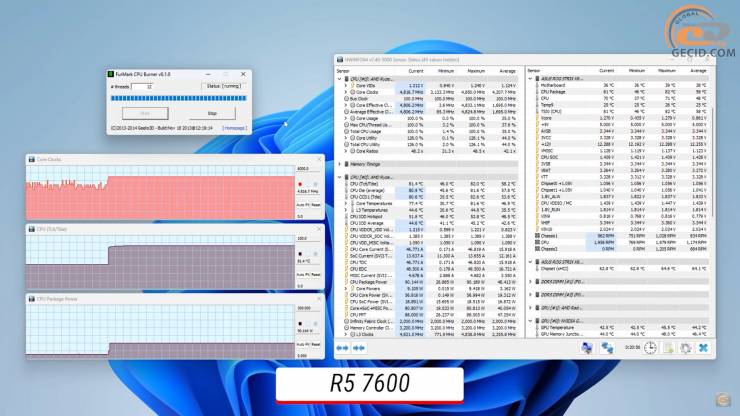The width and height of the screenshot is (740, 416).
Task: Select the Chipset (AMD) temperature row
Action: pyautogui.click(x=622, y=268)
